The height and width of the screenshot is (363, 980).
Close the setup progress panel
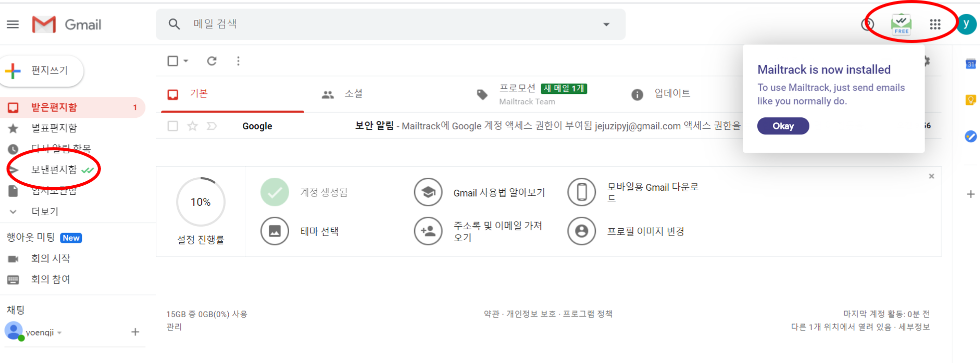pyautogui.click(x=932, y=176)
